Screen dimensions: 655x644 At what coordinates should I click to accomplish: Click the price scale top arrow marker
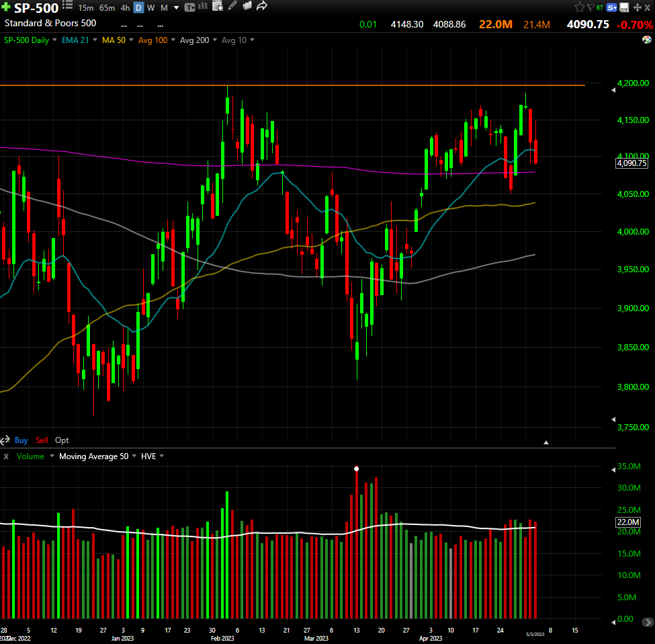tap(613, 90)
